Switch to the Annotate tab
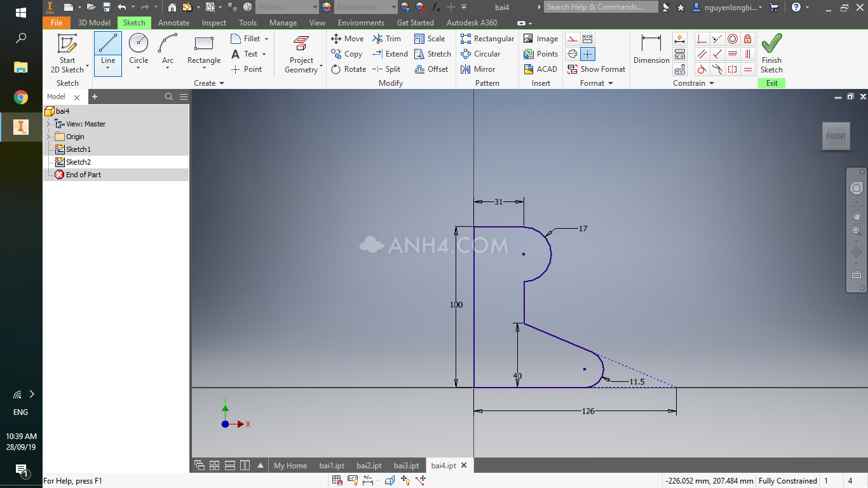This screenshot has height=488, width=868. tap(173, 23)
